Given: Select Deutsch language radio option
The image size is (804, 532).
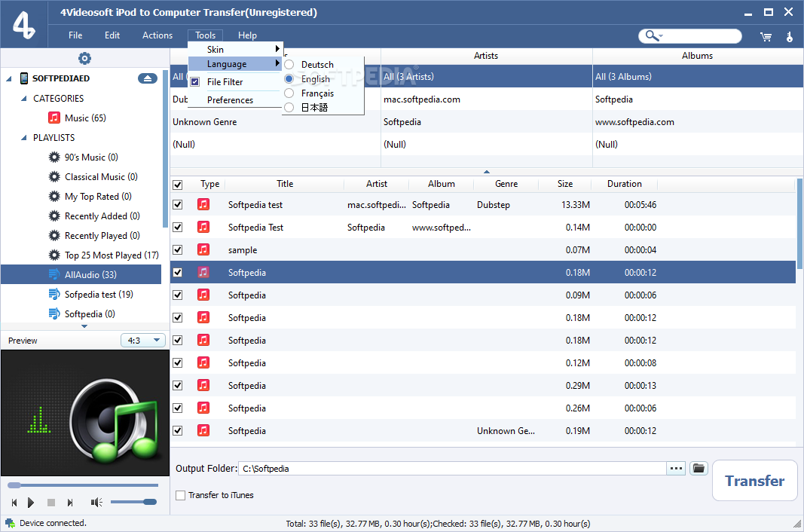Looking at the screenshot, I should point(289,65).
